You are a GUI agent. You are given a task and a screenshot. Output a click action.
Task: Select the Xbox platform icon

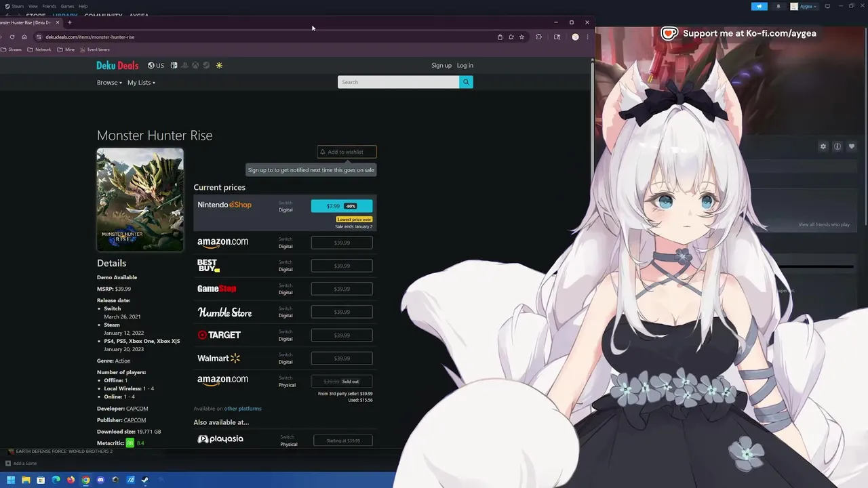click(195, 66)
